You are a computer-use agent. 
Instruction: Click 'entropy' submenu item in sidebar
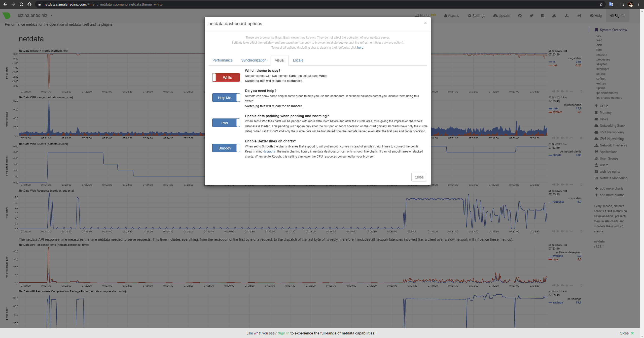tap(601, 83)
